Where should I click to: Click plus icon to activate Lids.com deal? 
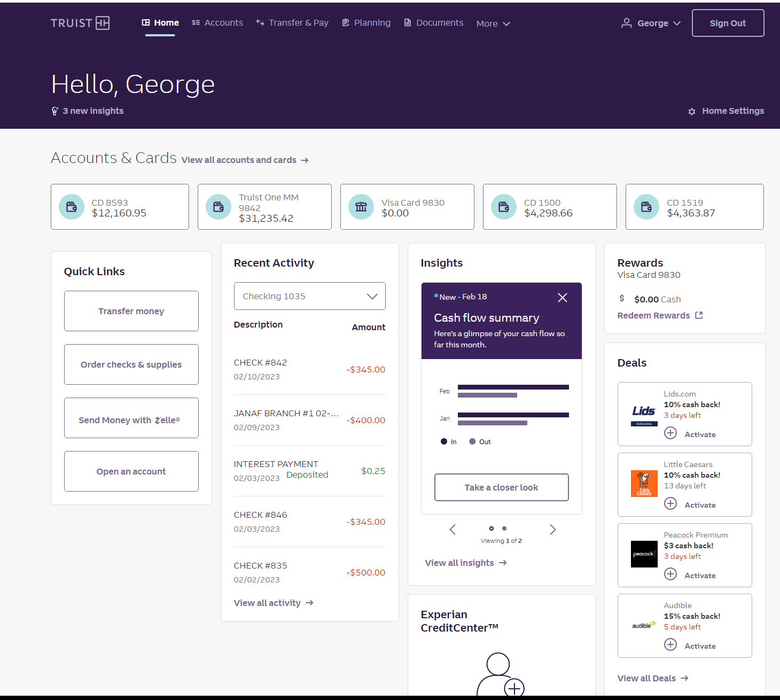(670, 433)
